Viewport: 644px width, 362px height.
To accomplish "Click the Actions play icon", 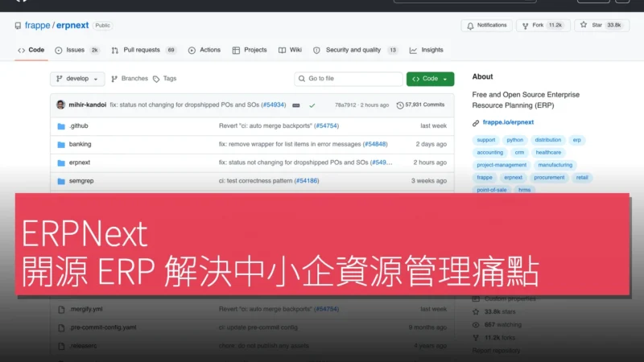I will (192, 51).
